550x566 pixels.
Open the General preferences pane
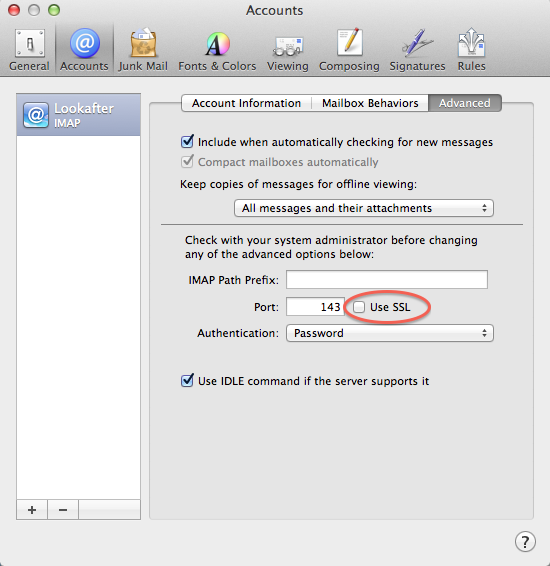29,49
